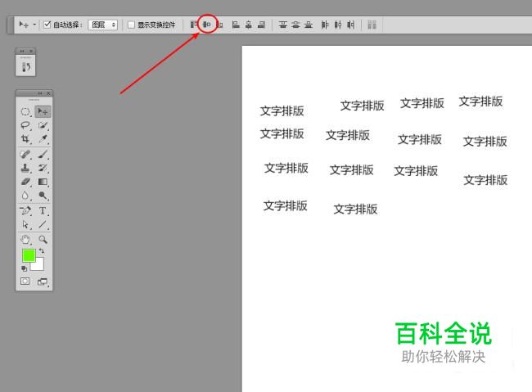
Task: Select the Blur tool
Action: click(x=25, y=195)
